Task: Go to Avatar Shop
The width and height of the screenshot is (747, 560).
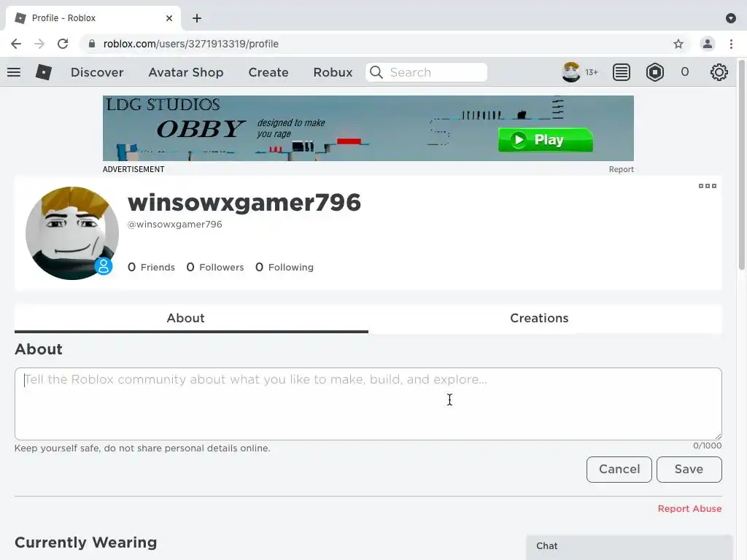Action: coord(186,72)
